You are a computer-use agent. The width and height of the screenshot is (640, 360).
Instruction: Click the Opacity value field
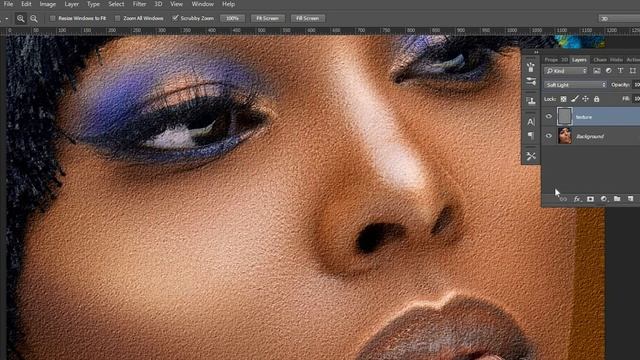coord(636,85)
